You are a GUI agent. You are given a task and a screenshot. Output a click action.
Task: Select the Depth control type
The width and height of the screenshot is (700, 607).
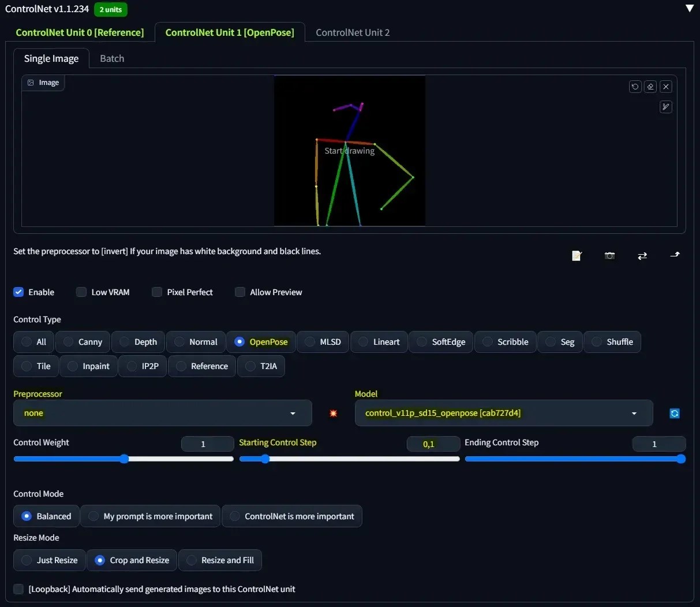138,342
